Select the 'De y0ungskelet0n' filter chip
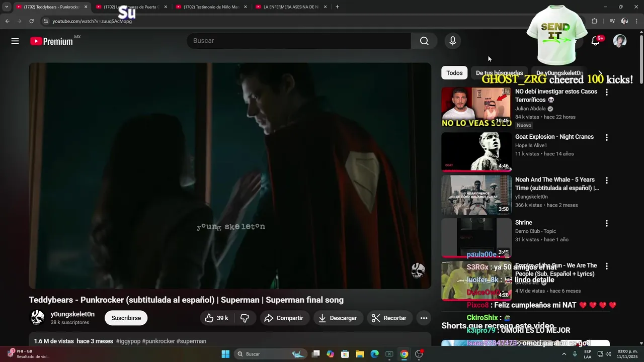 [x=559, y=73]
